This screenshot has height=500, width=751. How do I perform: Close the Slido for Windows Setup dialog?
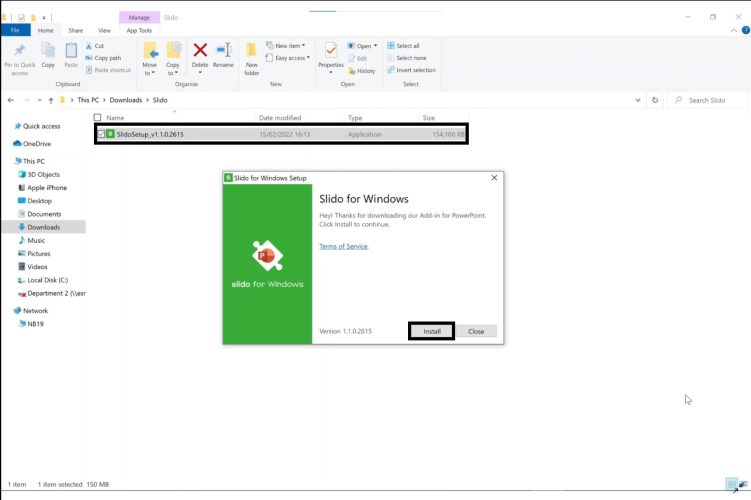point(494,178)
